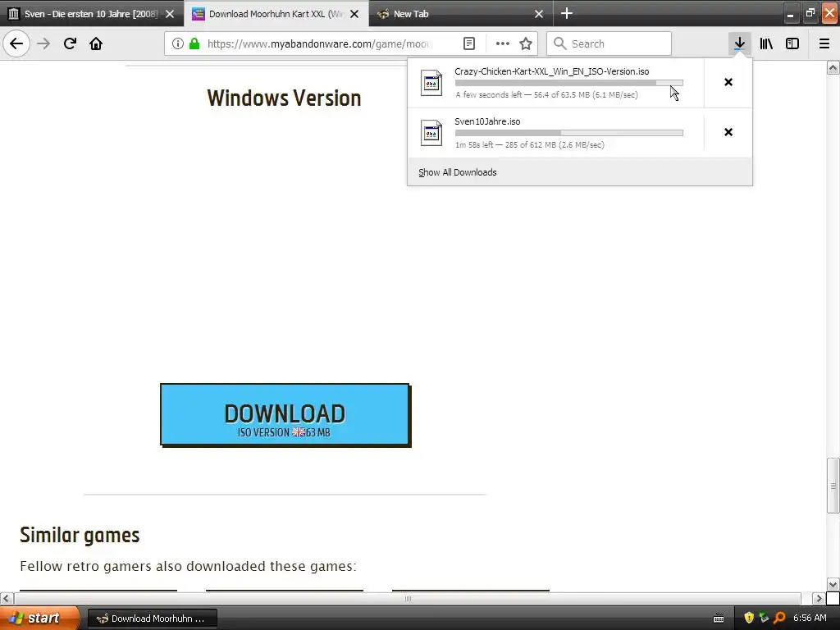Reload the current page
Image resolution: width=840 pixels, height=630 pixels.
[70, 43]
